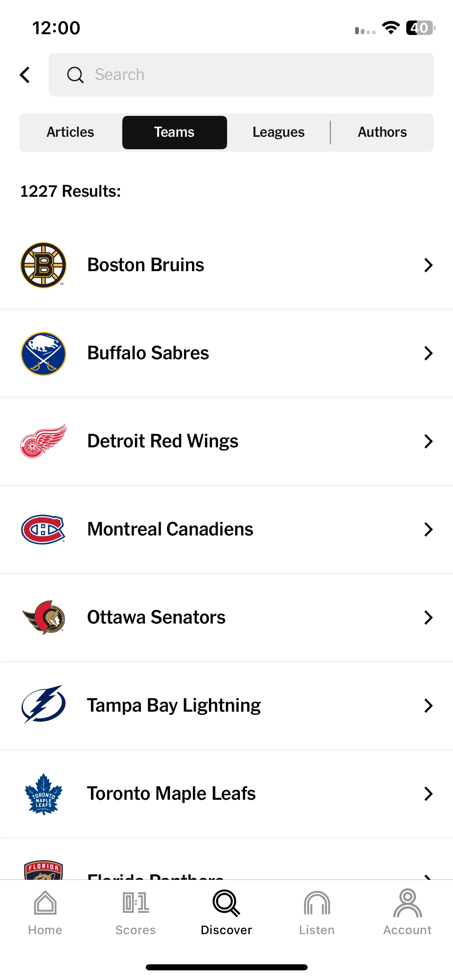Tap the Discover magnifier icon
Viewport: 453px width, 980px height.
[226, 903]
